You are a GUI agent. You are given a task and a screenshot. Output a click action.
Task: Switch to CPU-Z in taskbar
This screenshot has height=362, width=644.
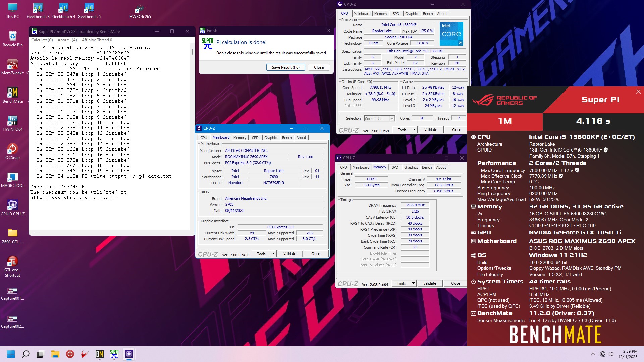tap(129, 354)
